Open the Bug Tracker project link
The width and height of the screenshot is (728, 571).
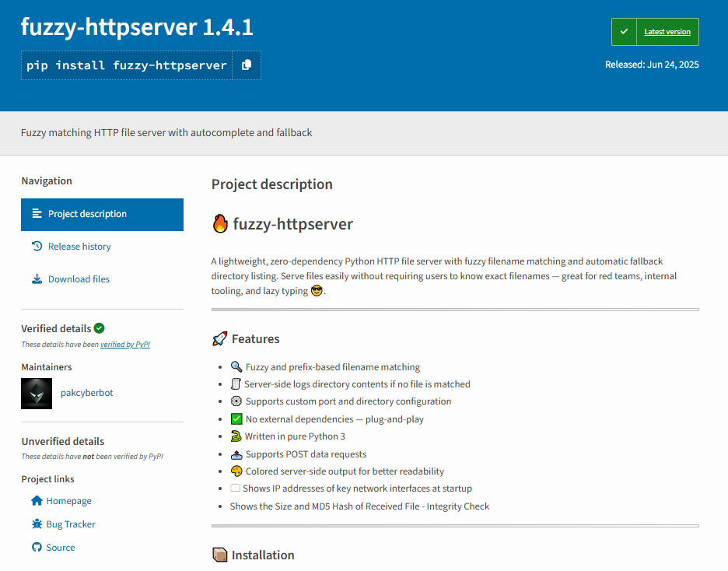[x=71, y=524]
